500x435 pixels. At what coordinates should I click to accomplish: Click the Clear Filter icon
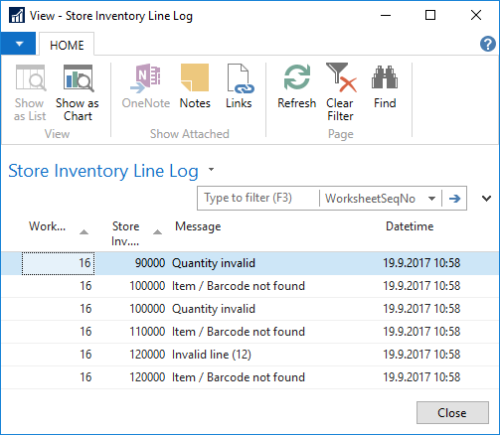coord(341,78)
